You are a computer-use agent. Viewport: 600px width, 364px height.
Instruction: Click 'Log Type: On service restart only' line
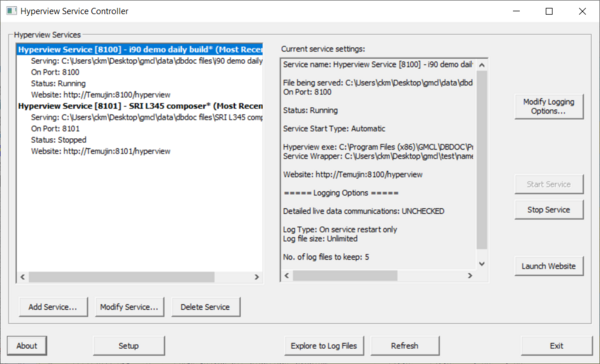point(340,230)
